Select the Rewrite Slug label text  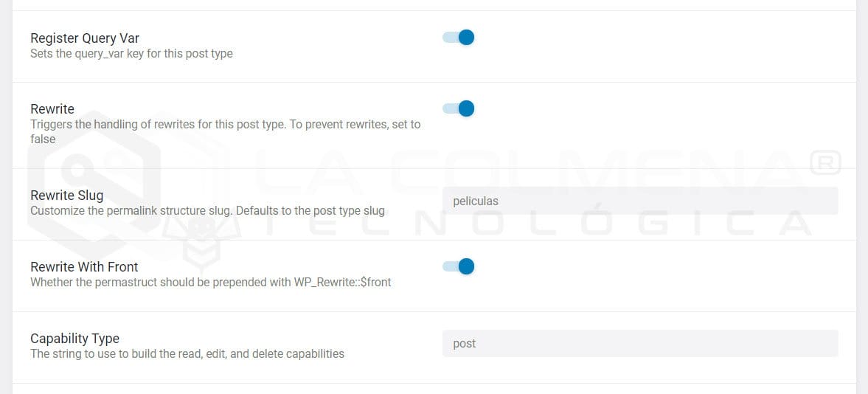[x=66, y=196]
